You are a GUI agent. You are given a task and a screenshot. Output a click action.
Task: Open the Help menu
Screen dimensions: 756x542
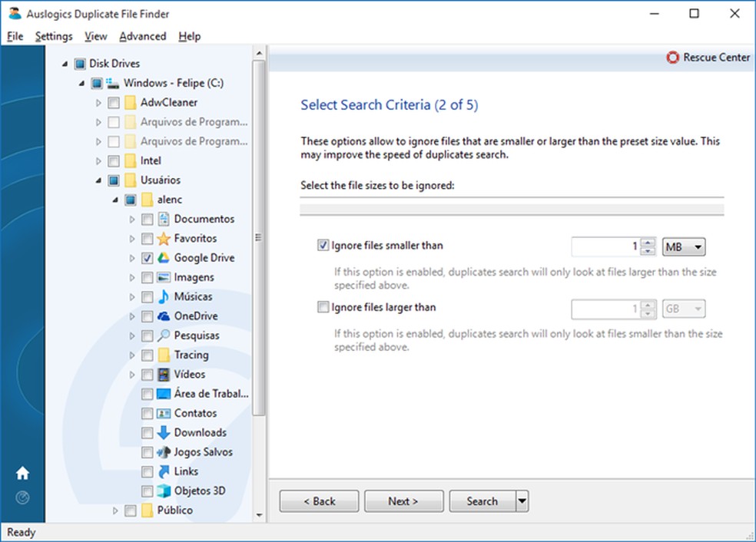[x=190, y=36]
